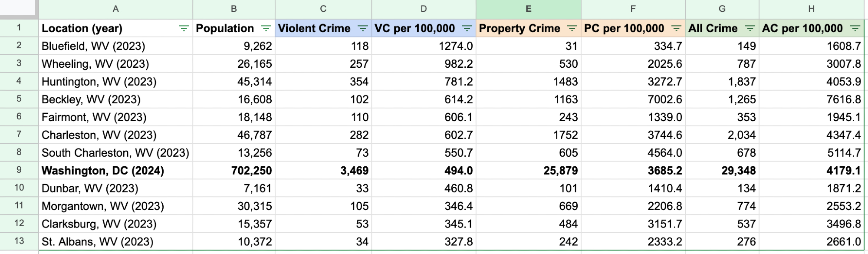
Task: Click the VC per 100,000 filter icon
Action: [467, 29]
